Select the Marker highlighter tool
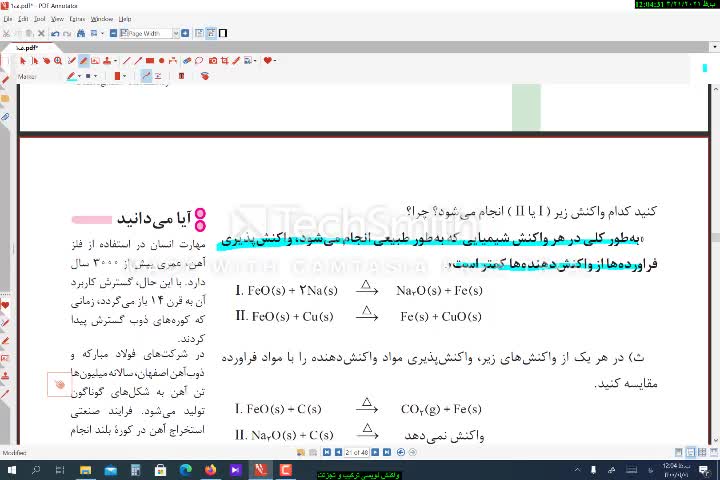 84,61
